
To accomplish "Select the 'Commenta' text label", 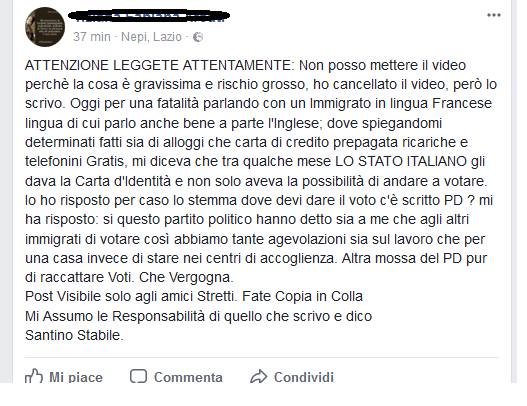I will (x=188, y=377).
